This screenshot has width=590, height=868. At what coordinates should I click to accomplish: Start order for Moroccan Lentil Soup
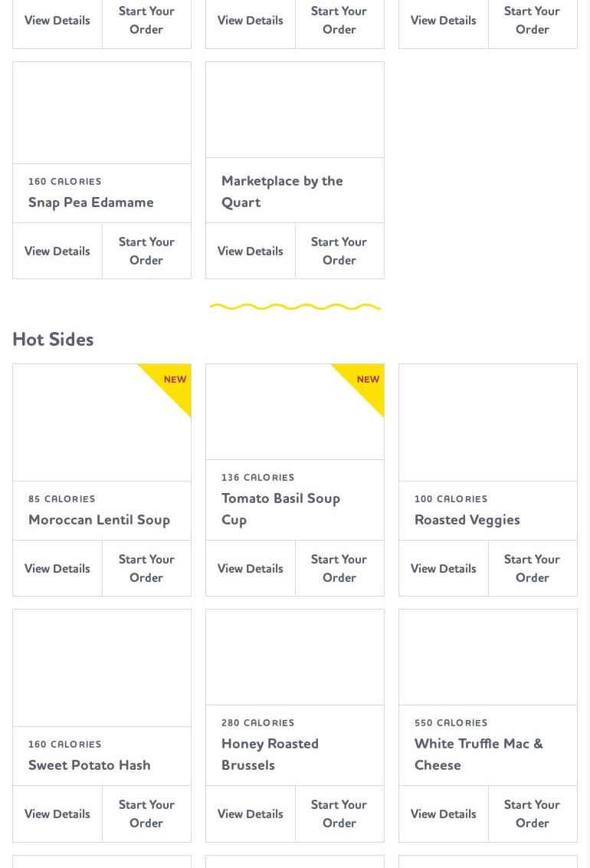pyautogui.click(x=146, y=568)
